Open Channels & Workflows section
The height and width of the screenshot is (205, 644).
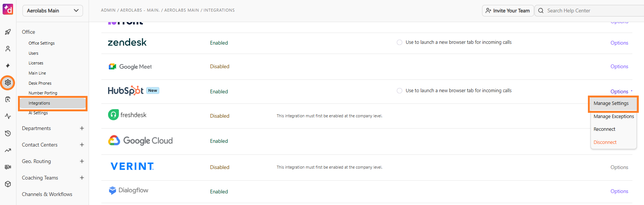[x=47, y=194]
